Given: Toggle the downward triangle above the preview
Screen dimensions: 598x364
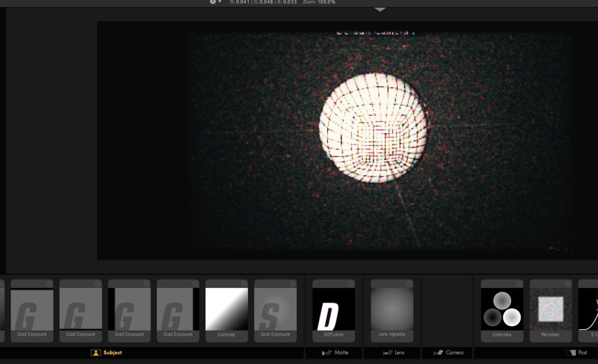Looking at the screenshot, I should (380, 9).
